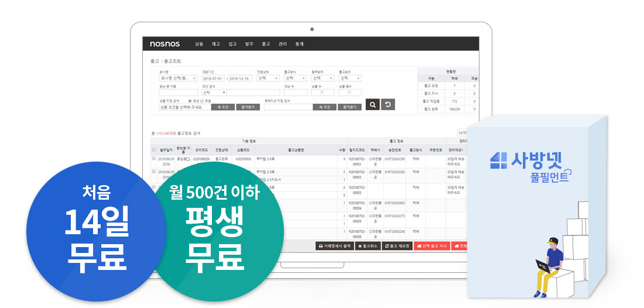644x308 pixels.
Task: Expand the 회사명 dropdown
Action: pyautogui.click(x=178, y=78)
